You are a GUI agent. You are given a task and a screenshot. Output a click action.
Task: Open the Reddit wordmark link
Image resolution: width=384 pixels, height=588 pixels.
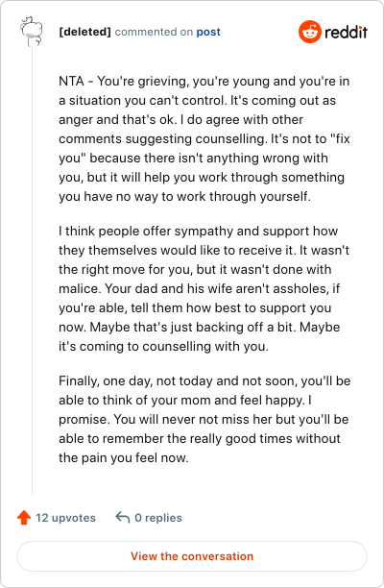346,33
